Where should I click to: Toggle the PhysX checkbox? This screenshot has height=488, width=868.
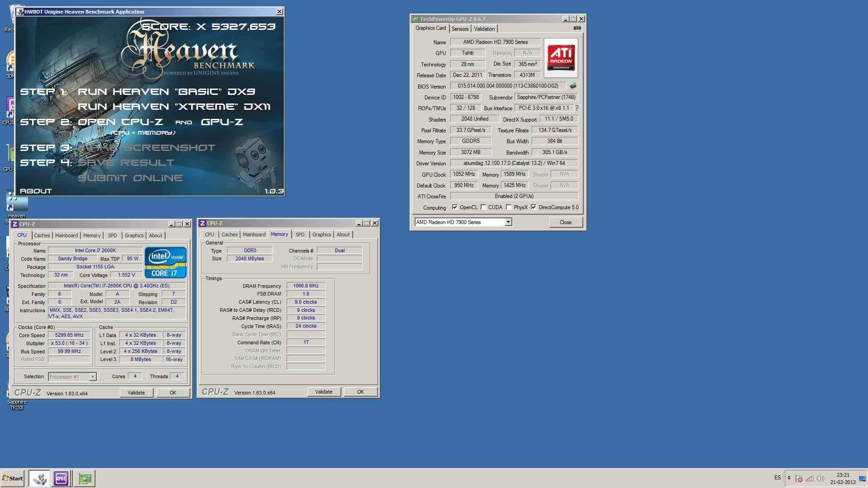coord(509,207)
